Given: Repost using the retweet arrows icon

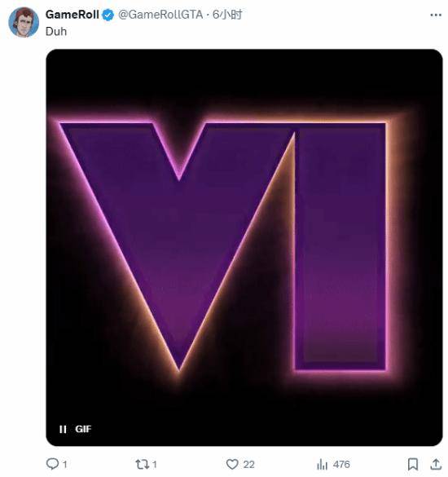Looking at the screenshot, I should click(142, 464).
